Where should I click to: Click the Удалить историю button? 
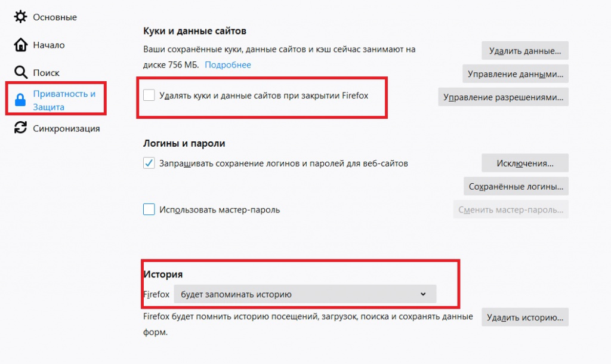[525, 317]
